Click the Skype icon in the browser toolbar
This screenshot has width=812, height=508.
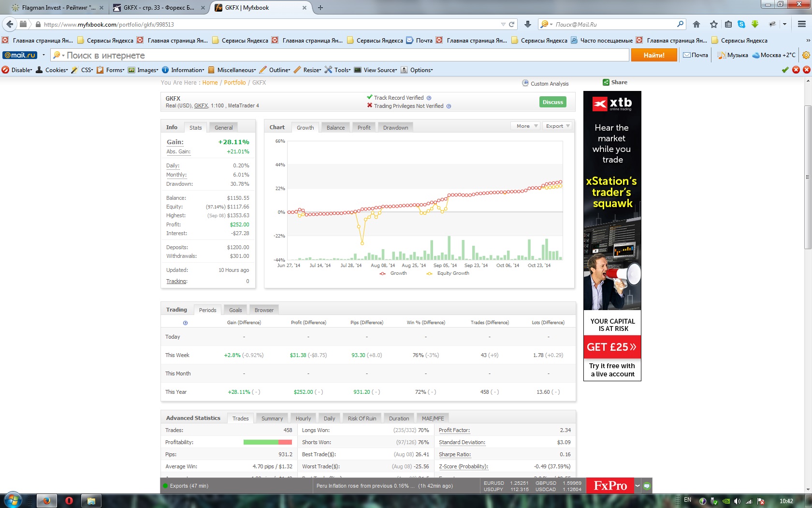point(741,24)
